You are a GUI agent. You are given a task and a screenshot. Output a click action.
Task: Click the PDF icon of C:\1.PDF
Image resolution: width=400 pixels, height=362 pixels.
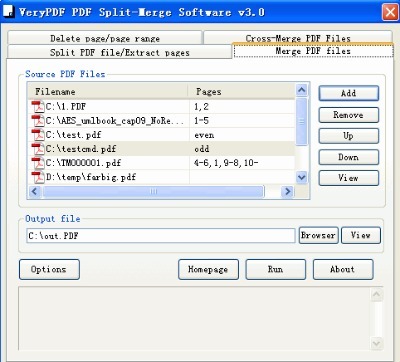[38, 107]
